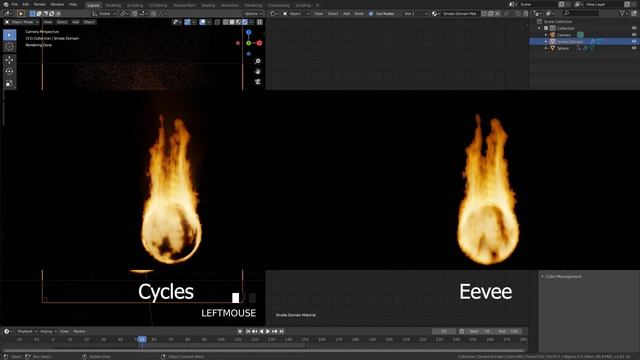The image size is (640, 360).
Task: Click the blue Z axis on navigation gizmo
Action: point(249,32)
